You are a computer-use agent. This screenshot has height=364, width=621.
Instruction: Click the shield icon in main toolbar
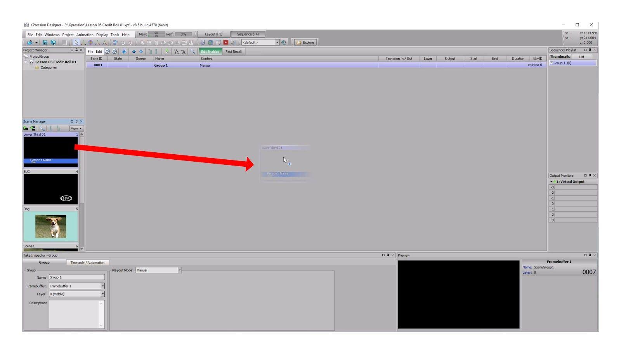203,43
